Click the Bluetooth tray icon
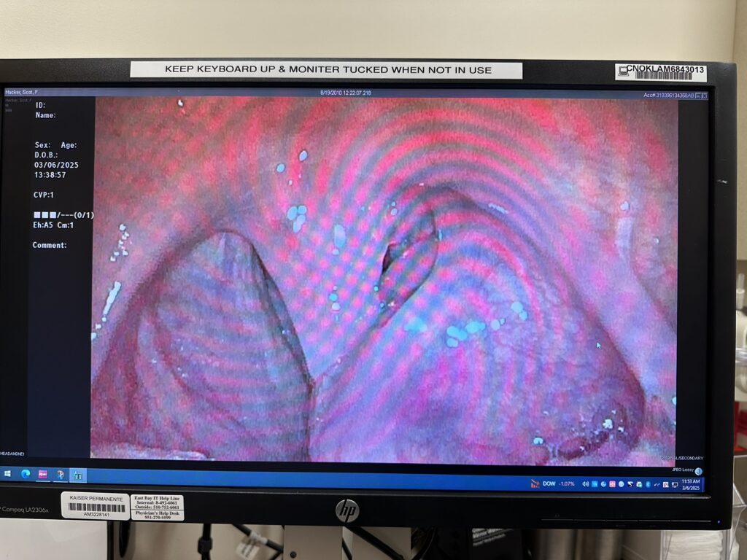Viewport: 747px width, 560px height. pos(648,485)
